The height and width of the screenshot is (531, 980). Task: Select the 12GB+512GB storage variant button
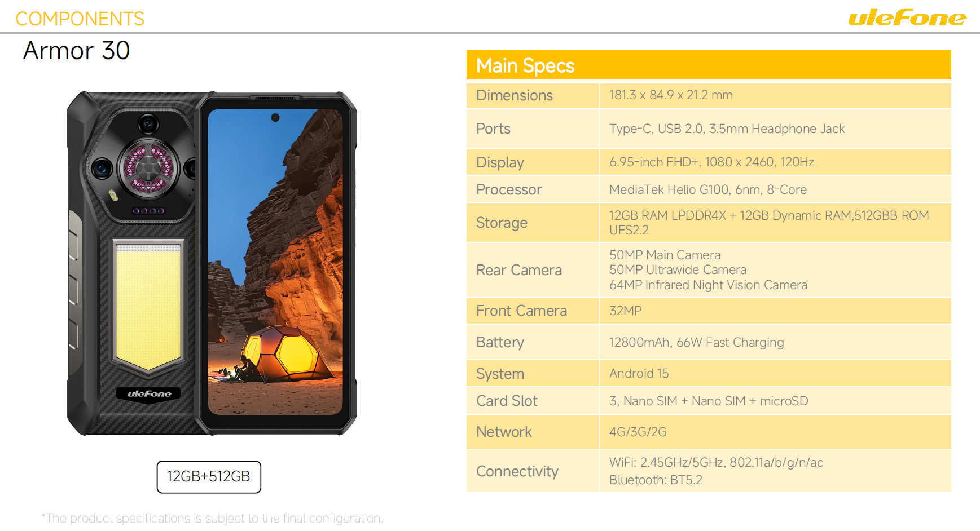[209, 477]
